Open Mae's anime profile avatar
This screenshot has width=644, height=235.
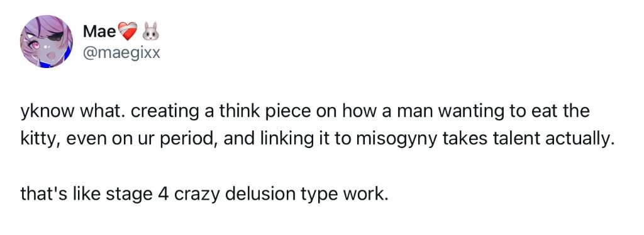click(47, 42)
